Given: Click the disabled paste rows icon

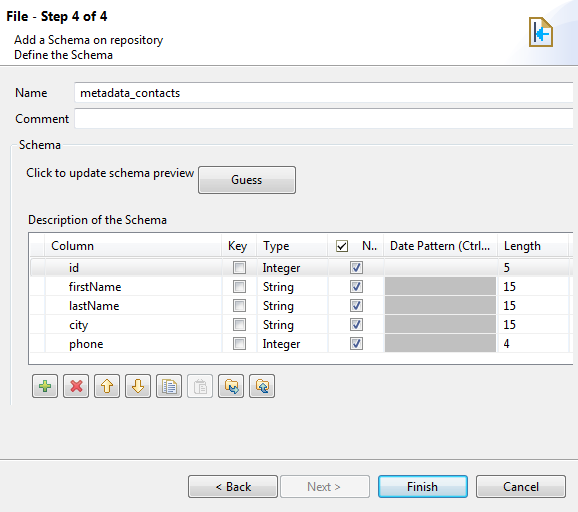Looking at the screenshot, I should pyautogui.click(x=200, y=386).
